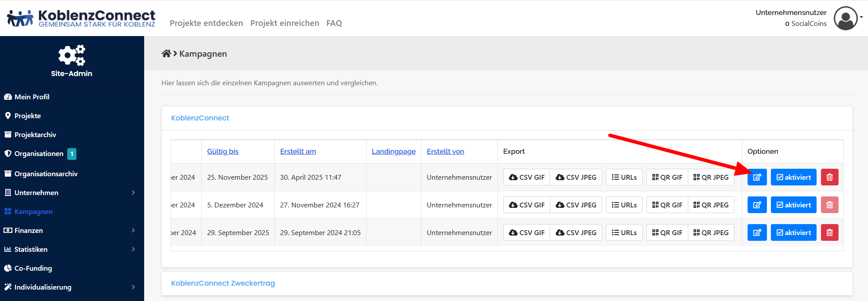This screenshot has width=868, height=301.
Task: Toggle aktiviert for the 29. September 2025 campaign
Action: coord(793,232)
